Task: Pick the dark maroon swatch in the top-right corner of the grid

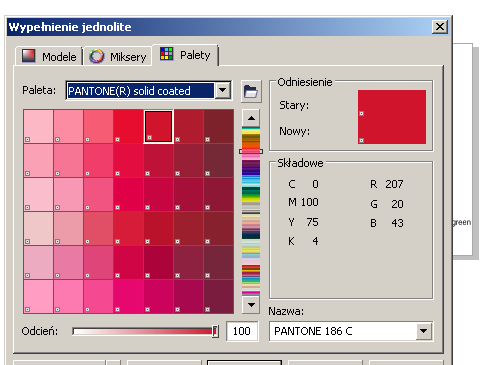Action: (x=218, y=127)
